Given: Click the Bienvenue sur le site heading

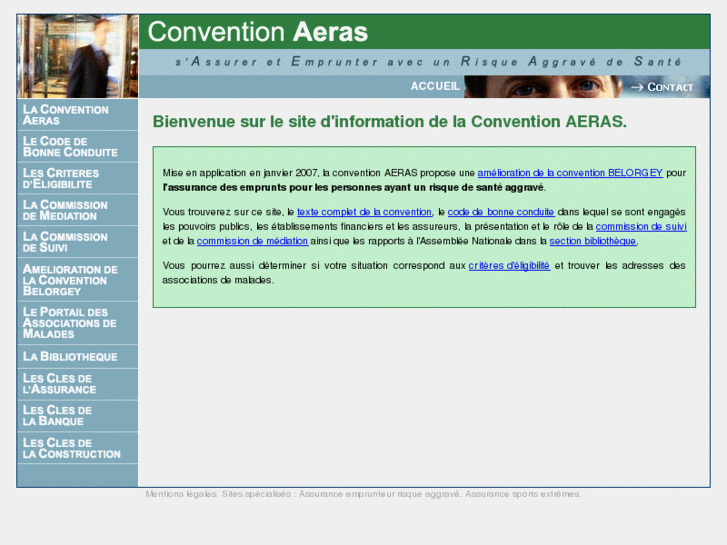Looking at the screenshot, I should click(x=389, y=122).
